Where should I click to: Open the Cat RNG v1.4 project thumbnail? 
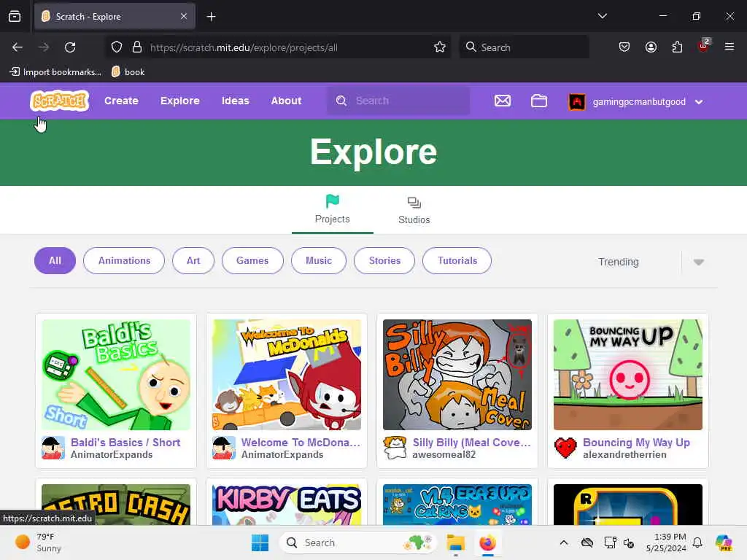[457, 505]
